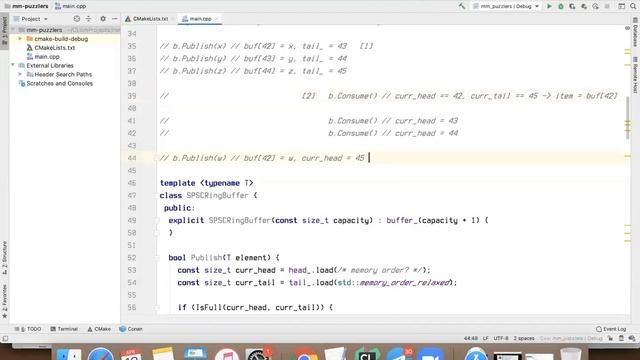Toggle the Remote Host side tab
640x360 pixels.
click(x=636, y=76)
